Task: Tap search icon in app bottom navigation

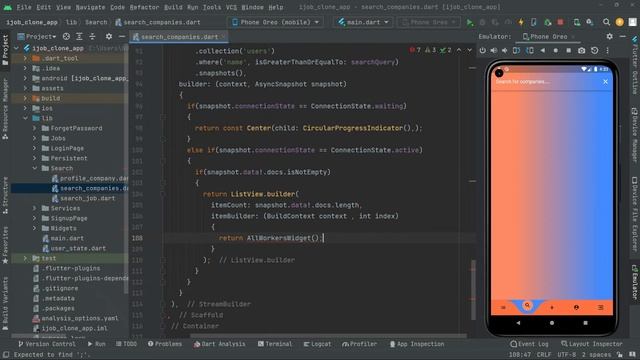Action: click(x=527, y=305)
